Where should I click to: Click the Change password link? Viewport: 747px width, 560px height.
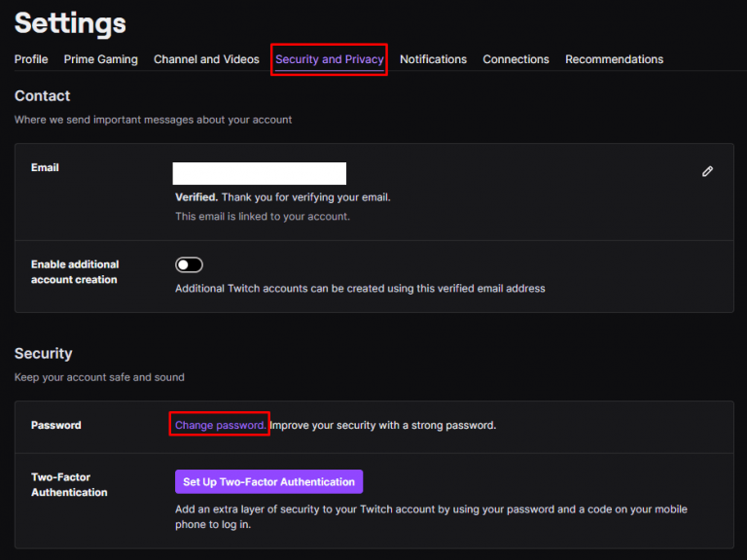[220, 425]
